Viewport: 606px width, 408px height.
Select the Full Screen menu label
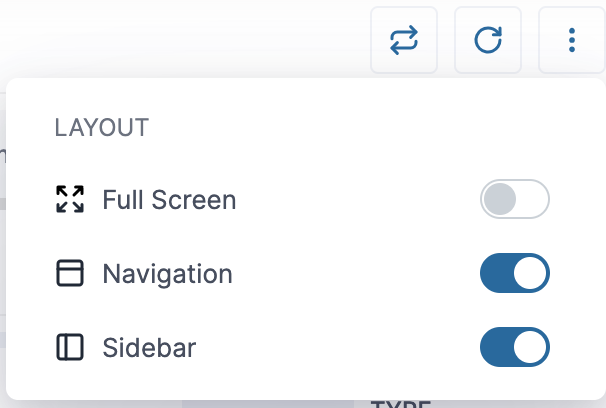pos(169,200)
